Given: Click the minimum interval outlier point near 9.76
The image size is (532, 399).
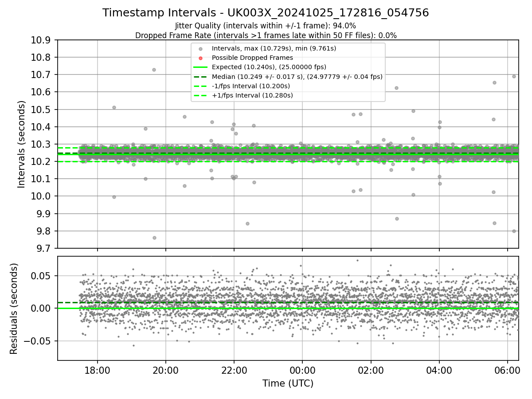Looking at the screenshot, I should 154,238.
